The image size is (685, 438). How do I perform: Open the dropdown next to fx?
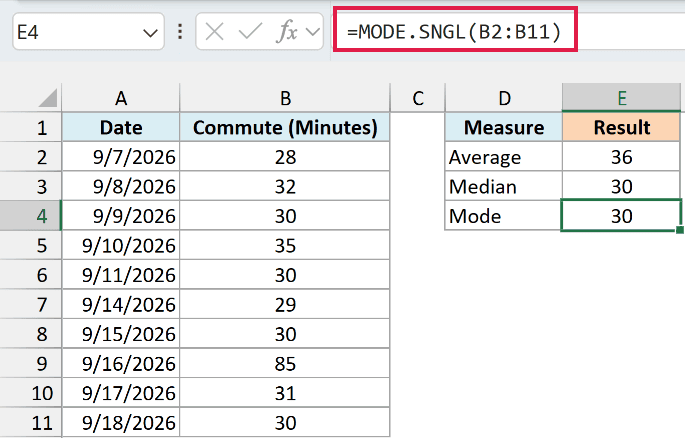tap(313, 32)
